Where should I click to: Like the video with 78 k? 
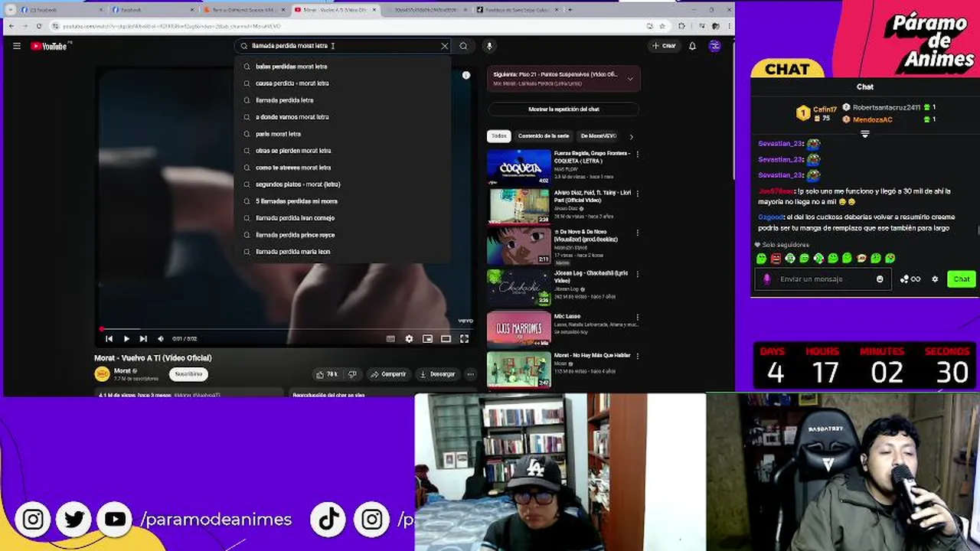click(x=328, y=374)
